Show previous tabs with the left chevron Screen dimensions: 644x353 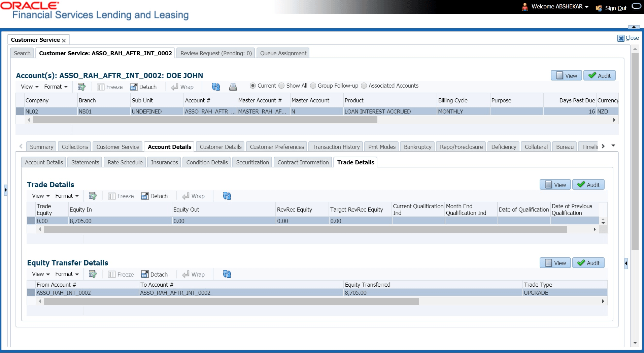21,146
